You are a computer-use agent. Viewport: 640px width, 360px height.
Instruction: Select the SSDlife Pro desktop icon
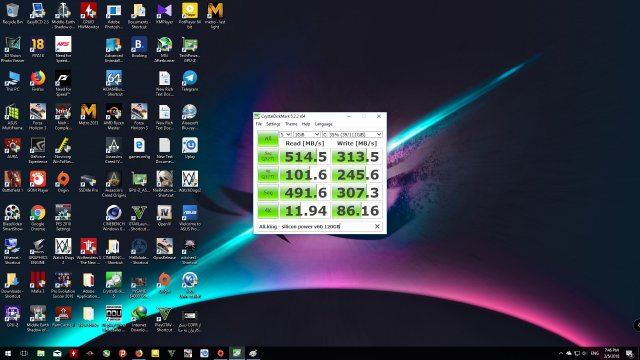(88, 183)
